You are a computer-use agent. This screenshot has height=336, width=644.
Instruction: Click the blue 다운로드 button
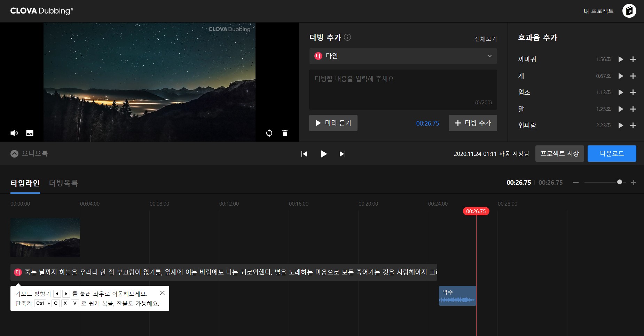(612, 153)
